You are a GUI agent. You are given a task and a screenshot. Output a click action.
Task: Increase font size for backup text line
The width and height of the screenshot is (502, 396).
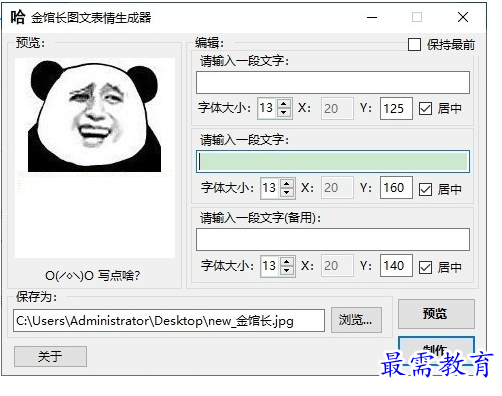[287, 261]
